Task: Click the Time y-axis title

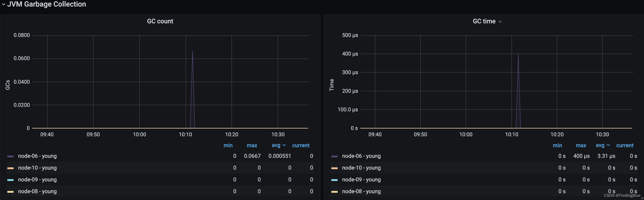Action: tap(332, 85)
